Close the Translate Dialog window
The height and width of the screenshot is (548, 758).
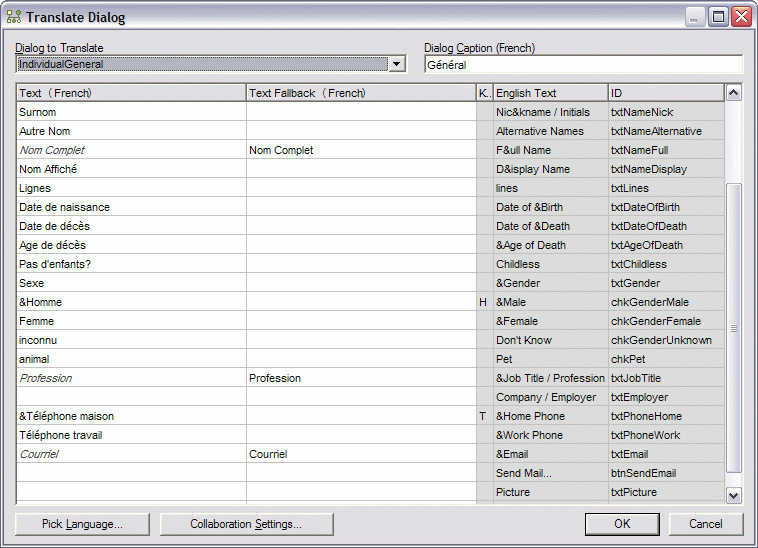pos(742,17)
